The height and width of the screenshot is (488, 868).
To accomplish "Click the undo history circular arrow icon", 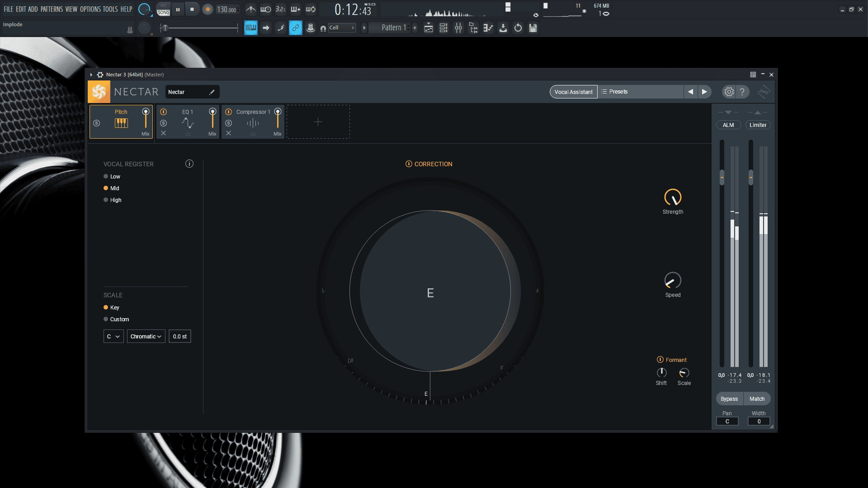I will tap(518, 28).
